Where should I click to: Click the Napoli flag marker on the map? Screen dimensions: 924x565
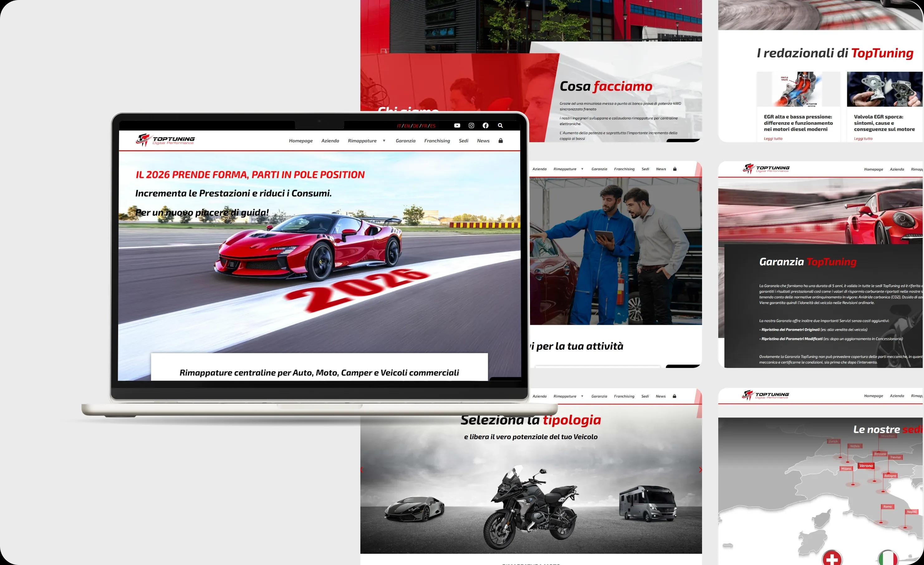[912, 512]
